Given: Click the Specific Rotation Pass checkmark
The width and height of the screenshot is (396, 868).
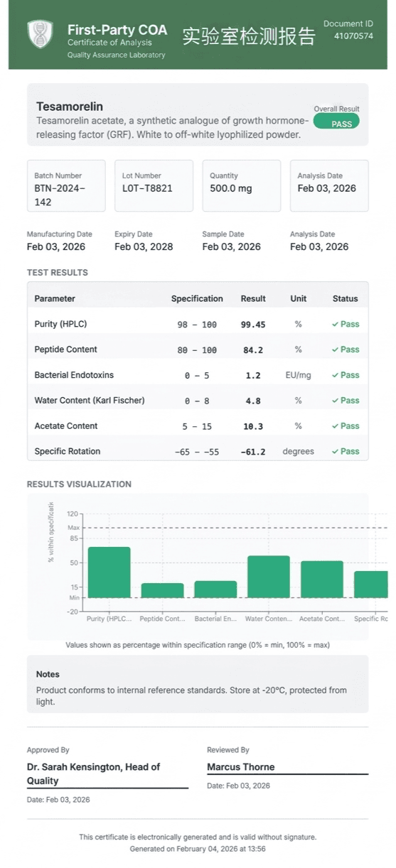Looking at the screenshot, I should 334,451.
